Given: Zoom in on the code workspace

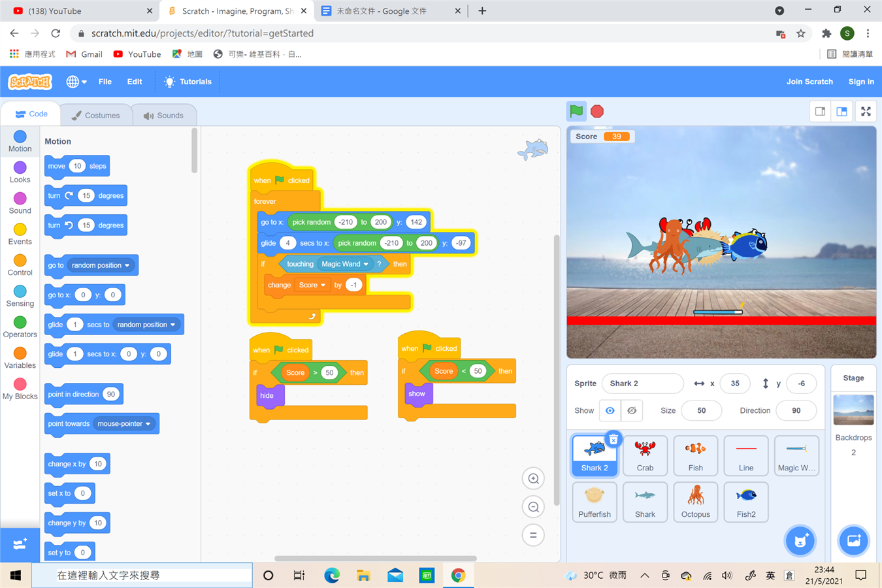Looking at the screenshot, I should [533, 479].
